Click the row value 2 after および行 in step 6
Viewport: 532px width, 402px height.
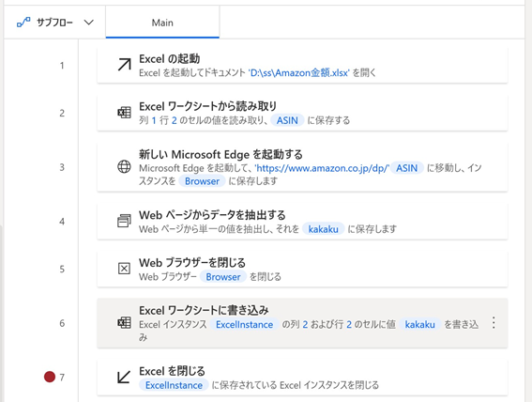(x=349, y=325)
